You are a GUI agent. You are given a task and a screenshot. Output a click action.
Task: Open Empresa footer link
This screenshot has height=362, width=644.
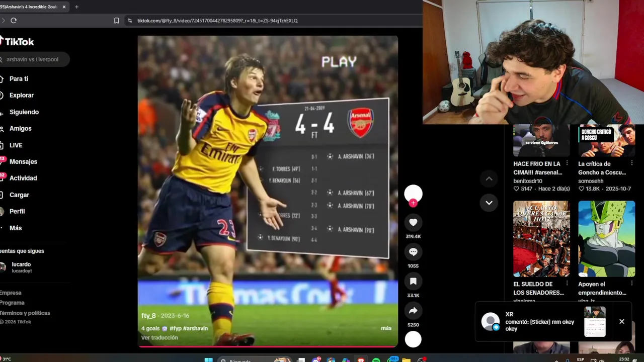pos(11,293)
